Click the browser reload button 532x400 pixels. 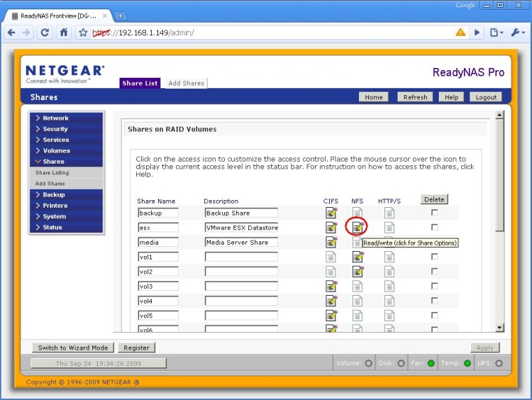(x=45, y=33)
